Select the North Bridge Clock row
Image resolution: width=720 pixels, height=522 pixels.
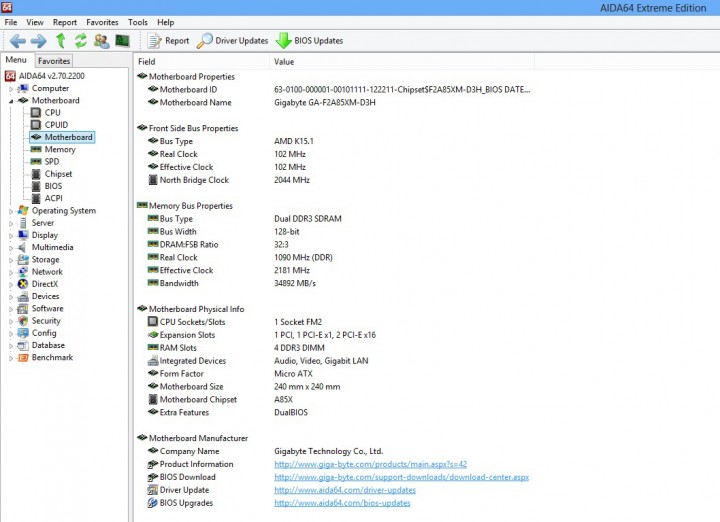(x=229, y=180)
